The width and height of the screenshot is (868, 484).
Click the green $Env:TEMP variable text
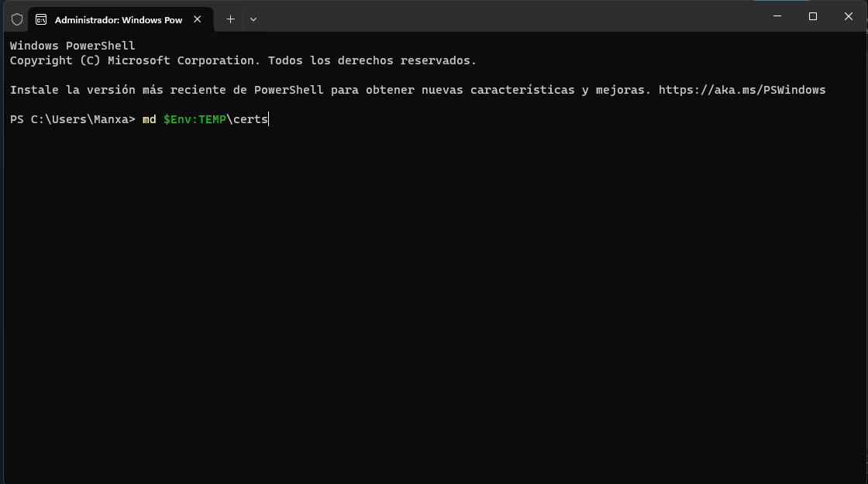click(x=195, y=119)
